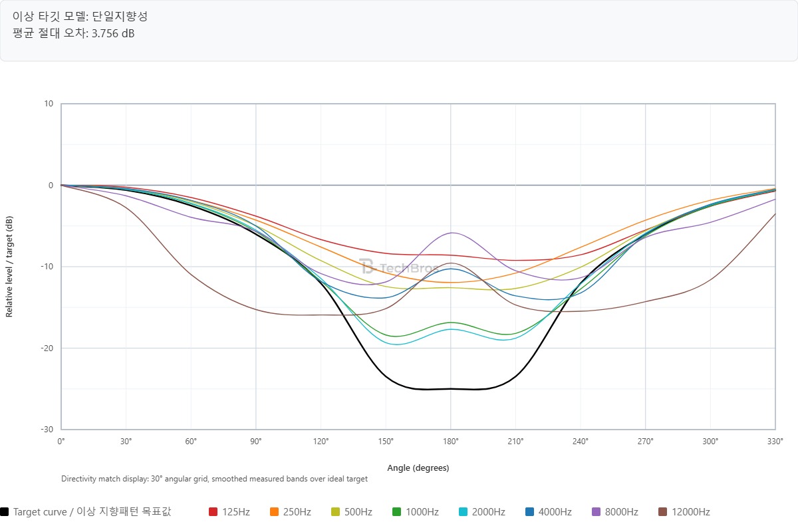Click the 240° x-axis tick label
The width and height of the screenshot is (798, 532).
pos(581,441)
